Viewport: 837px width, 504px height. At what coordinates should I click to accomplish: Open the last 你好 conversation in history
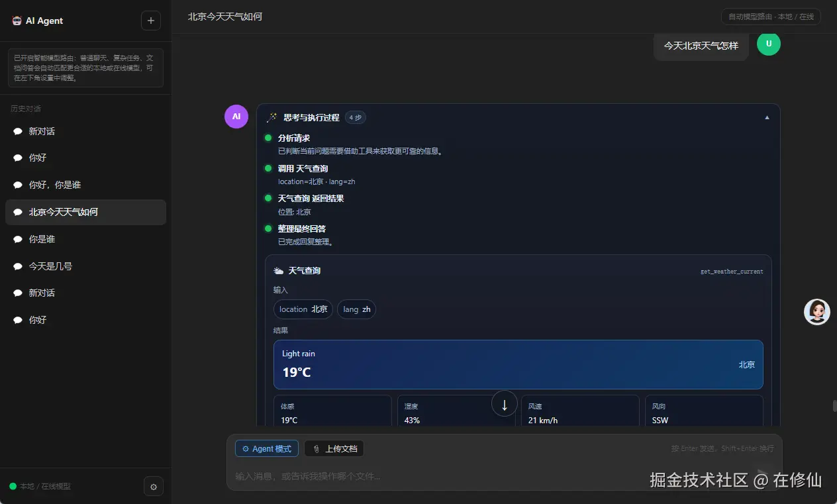[85, 320]
